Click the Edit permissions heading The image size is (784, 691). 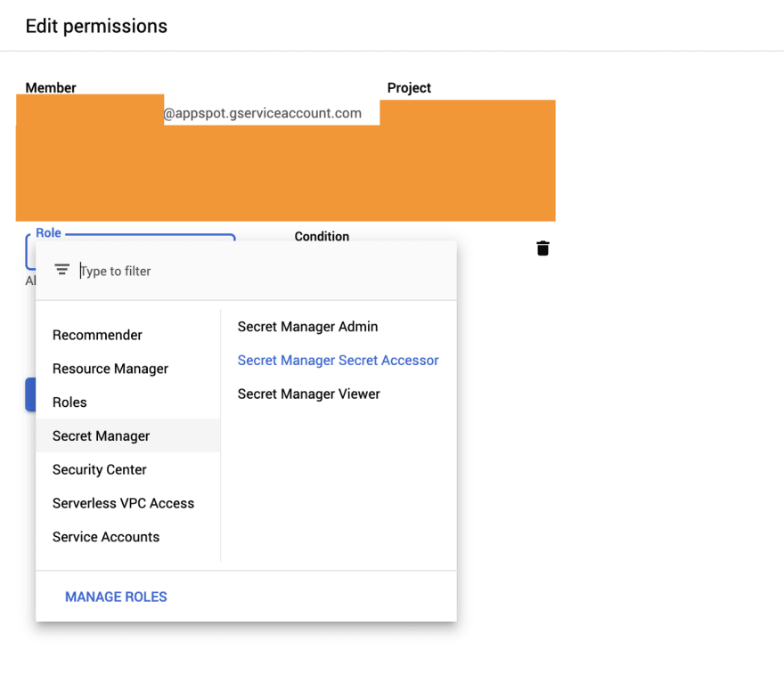click(96, 26)
